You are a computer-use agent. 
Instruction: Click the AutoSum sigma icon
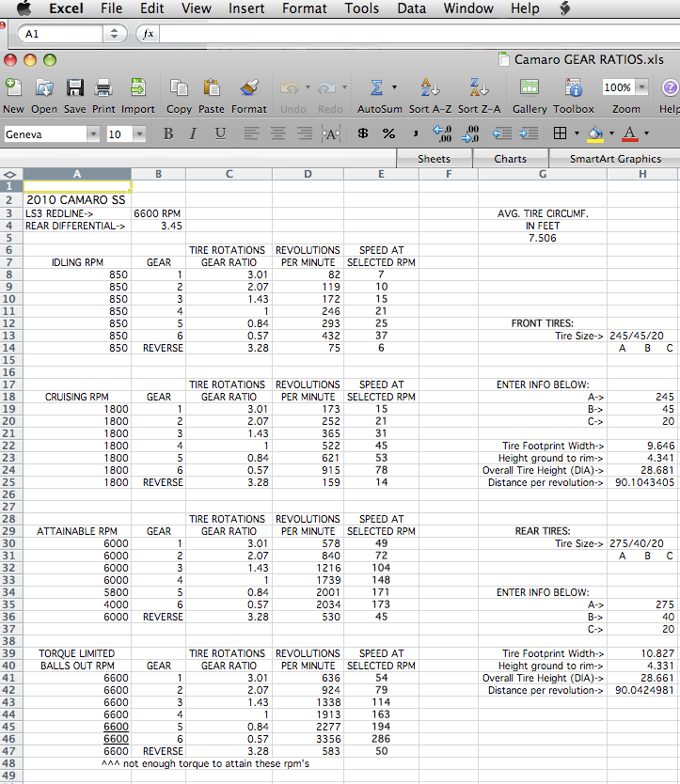[x=377, y=88]
